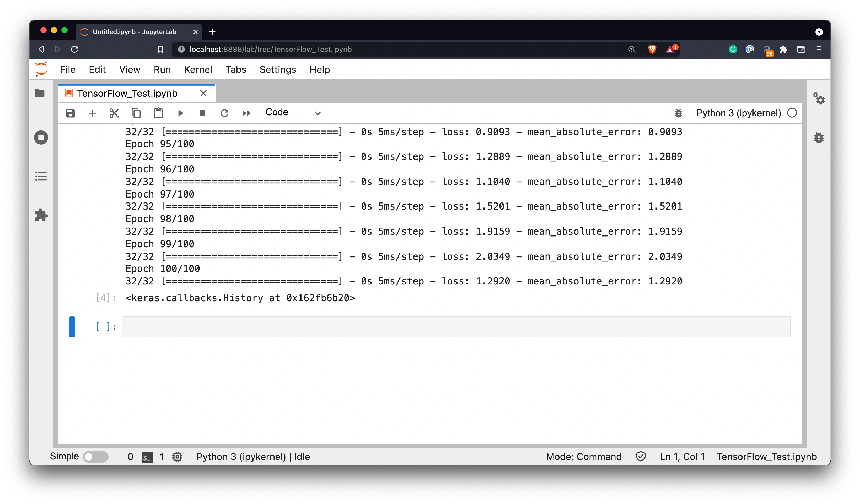Expand the Code cell type dropdown
The height and width of the screenshot is (504, 860).
click(x=293, y=113)
